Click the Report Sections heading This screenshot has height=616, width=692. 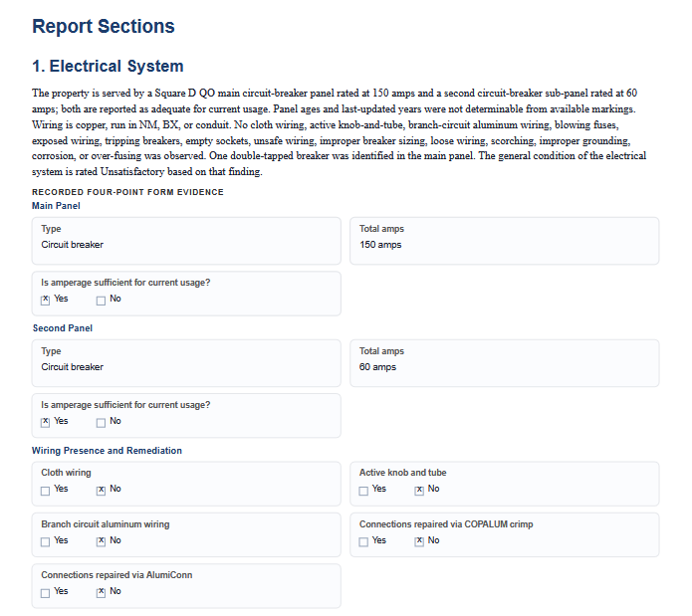tap(104, 26)
